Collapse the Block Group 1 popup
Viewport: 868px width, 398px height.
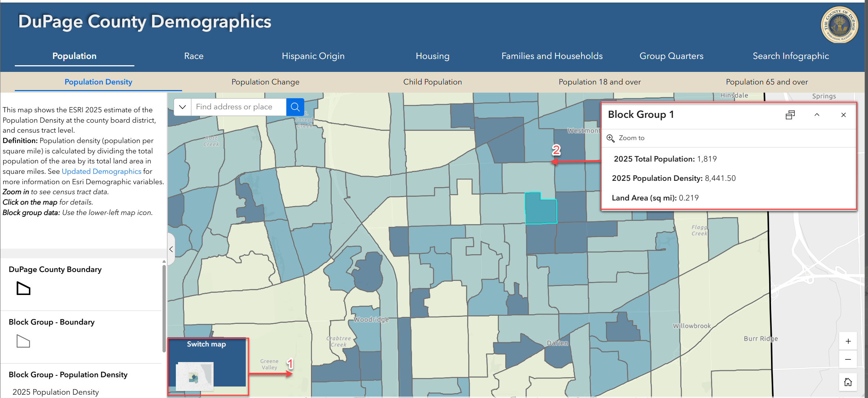817,115
